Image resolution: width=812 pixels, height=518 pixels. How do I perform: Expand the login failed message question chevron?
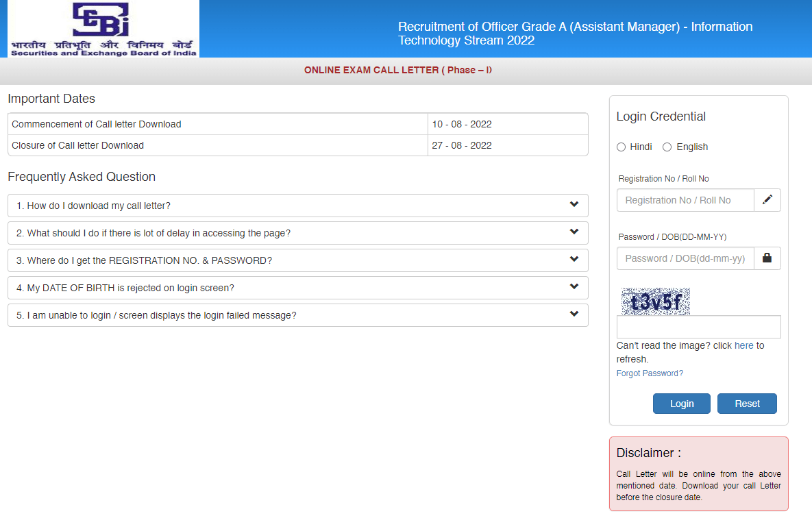click(574, 314)
